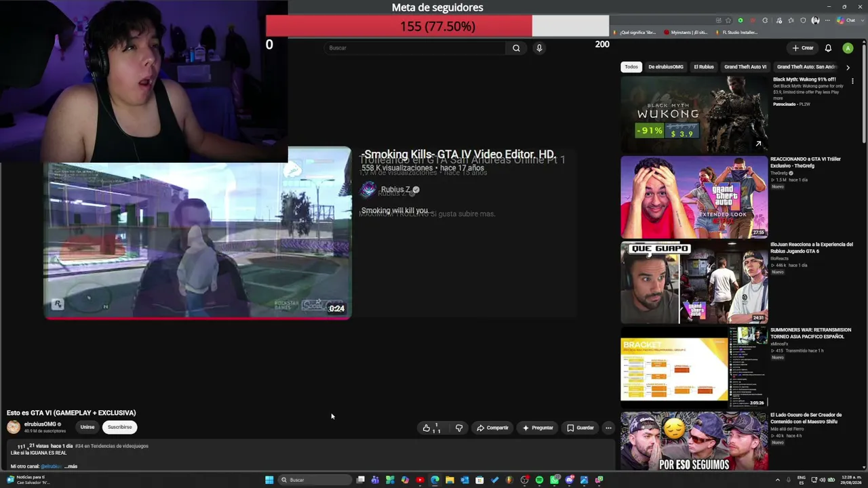This screenshot has height=488, width=868.
Task: Open elrubiusOMG channel avatar
Action: coord(14,427)
